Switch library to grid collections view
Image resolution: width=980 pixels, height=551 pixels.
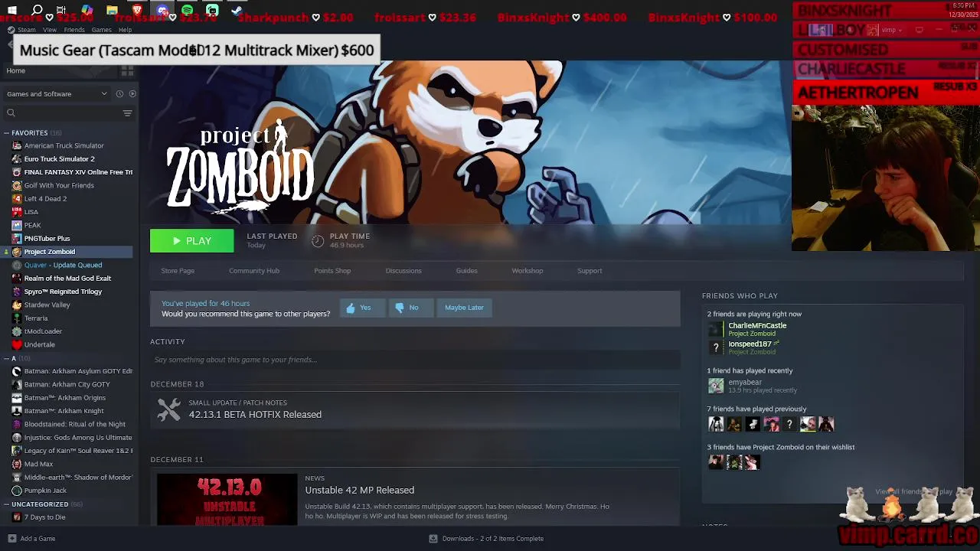(127, 70)
